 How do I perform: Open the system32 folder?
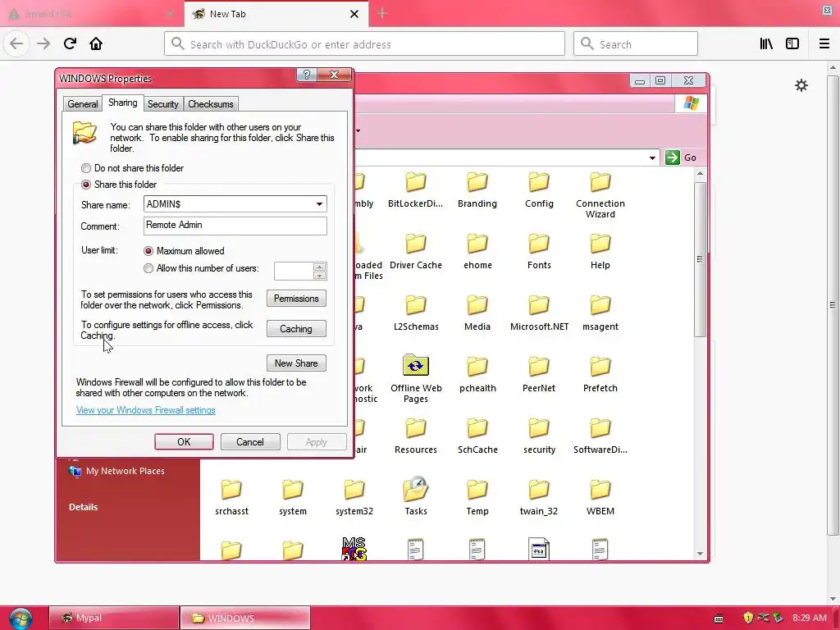354,498
